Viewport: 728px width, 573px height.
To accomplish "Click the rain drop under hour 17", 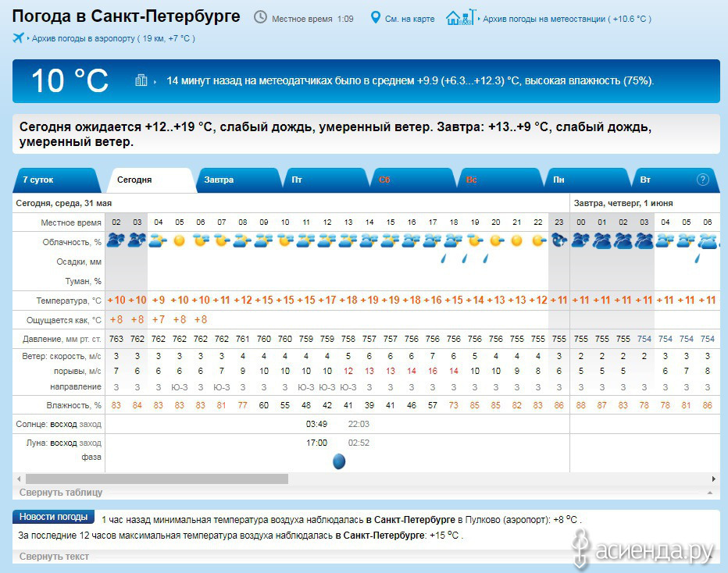I will point(444,258).
